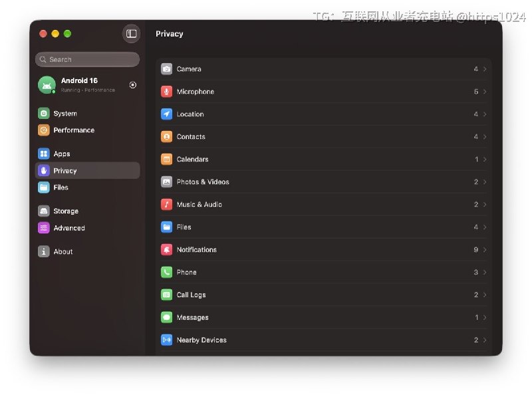
Task: Click the Music & Audio note icon
Action: [x=167, y=204]
